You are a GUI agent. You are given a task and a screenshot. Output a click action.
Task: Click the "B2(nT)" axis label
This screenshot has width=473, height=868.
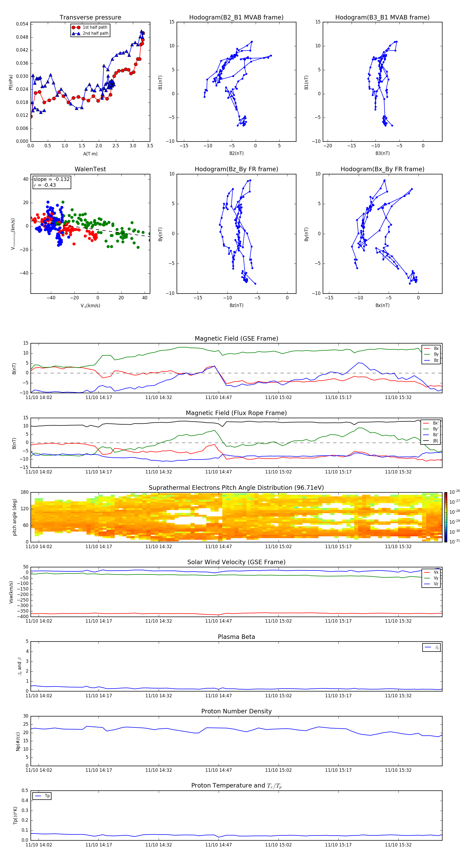pos(236,153)
